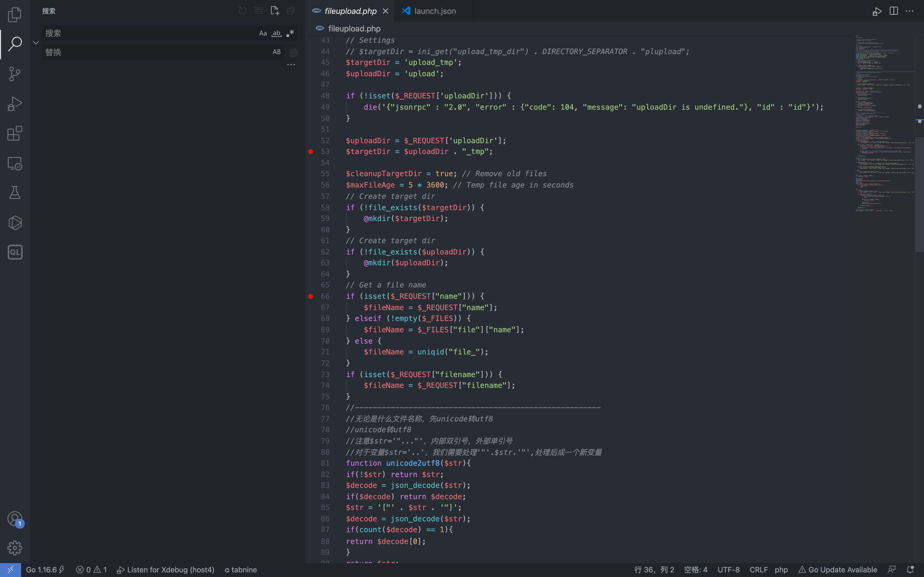Viewport: 924px width, 577px height.
Task: Open the CodeQL (QL) view
Action: (x=14, y=252)
